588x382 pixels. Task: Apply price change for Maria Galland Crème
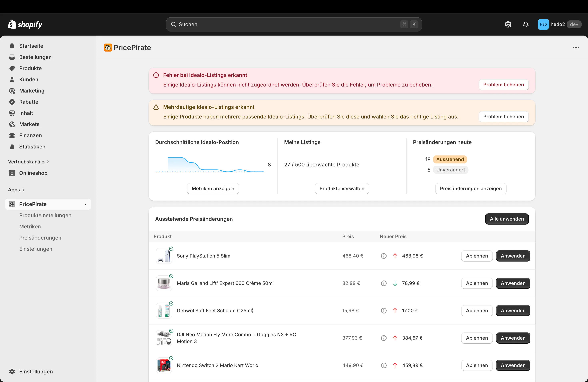pyautogui.click(x=513, y=283)
